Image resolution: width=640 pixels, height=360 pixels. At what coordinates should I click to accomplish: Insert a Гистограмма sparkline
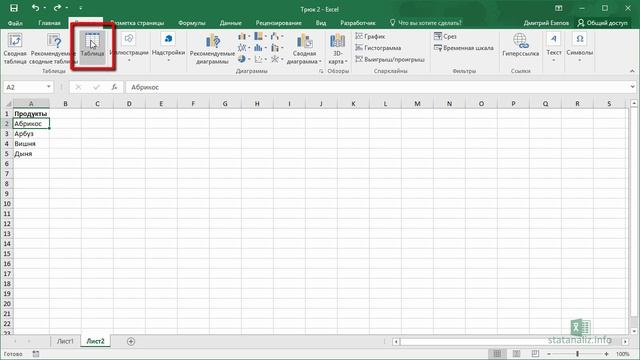(x=378, y=48)
